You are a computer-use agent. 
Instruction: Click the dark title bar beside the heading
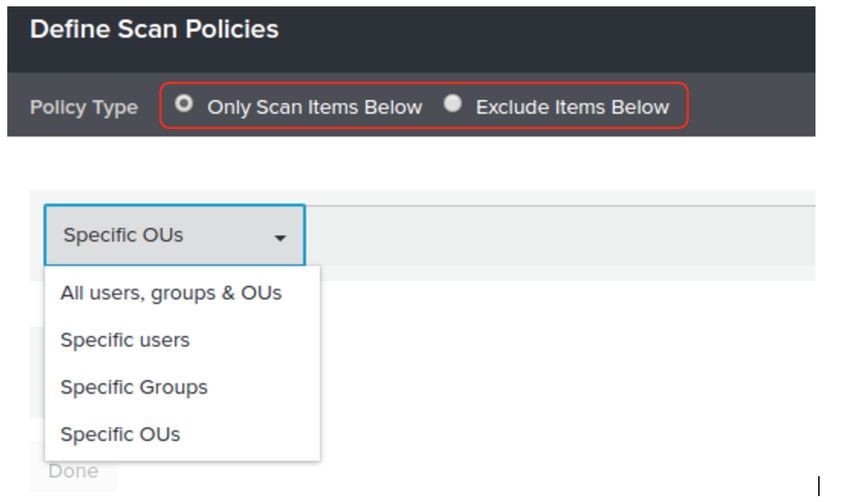(542, 38)
